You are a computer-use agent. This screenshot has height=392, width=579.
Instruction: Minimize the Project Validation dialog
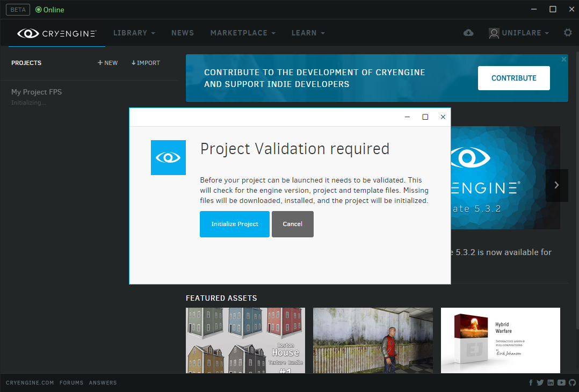407,117
